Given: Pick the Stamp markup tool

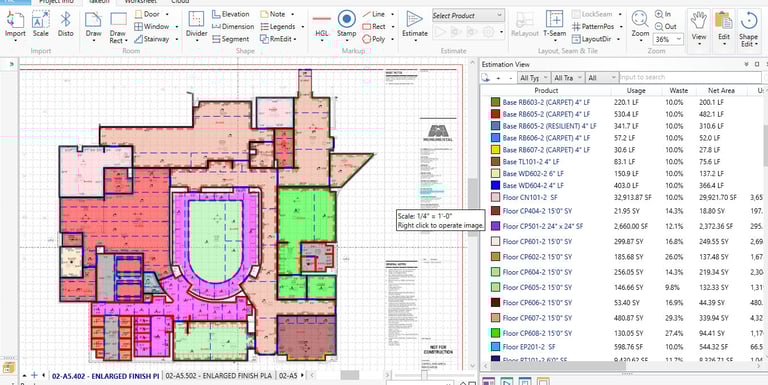Looking at the screenshot, I should click(347, 21).
